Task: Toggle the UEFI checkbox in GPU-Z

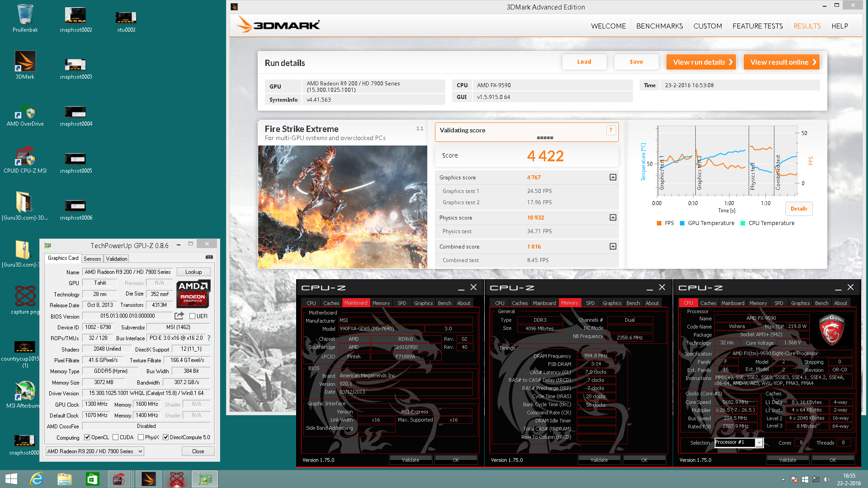Action: click(192, 316)
